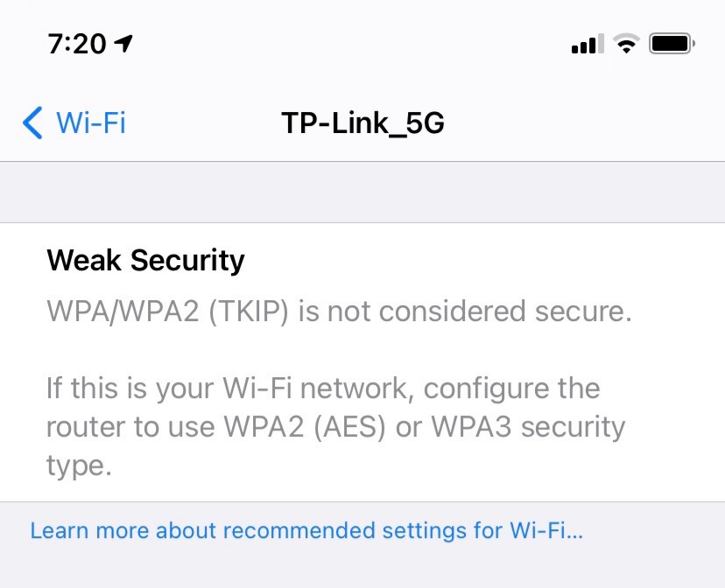Viewport: 725px width, 588px height.
Task: Go back to the Wi-Fi list label
Action: [x=91, y=122]
